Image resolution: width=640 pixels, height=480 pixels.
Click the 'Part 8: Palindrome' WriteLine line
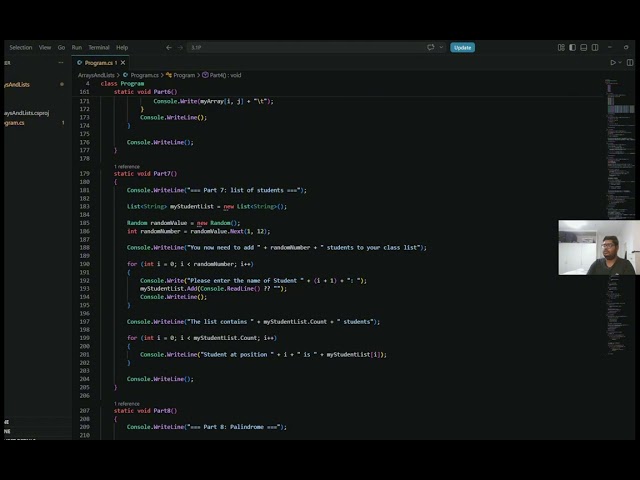click(x=207, y=427)
